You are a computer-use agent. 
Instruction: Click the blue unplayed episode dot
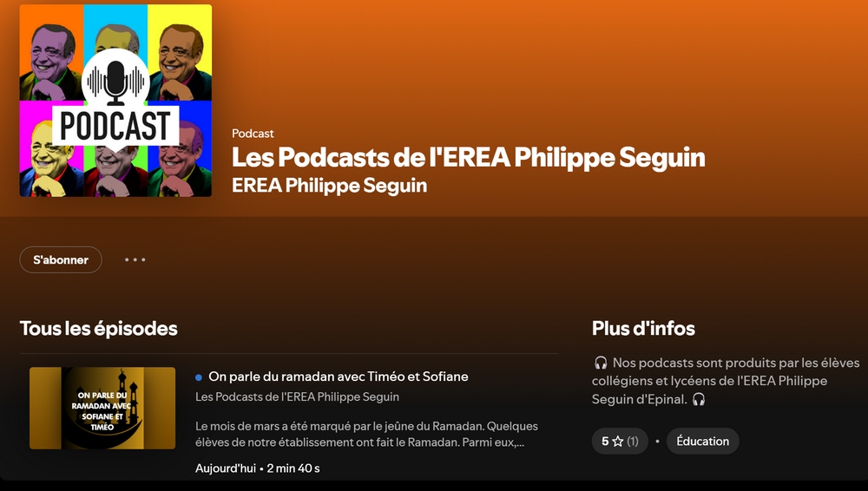[x=198, y=377]
